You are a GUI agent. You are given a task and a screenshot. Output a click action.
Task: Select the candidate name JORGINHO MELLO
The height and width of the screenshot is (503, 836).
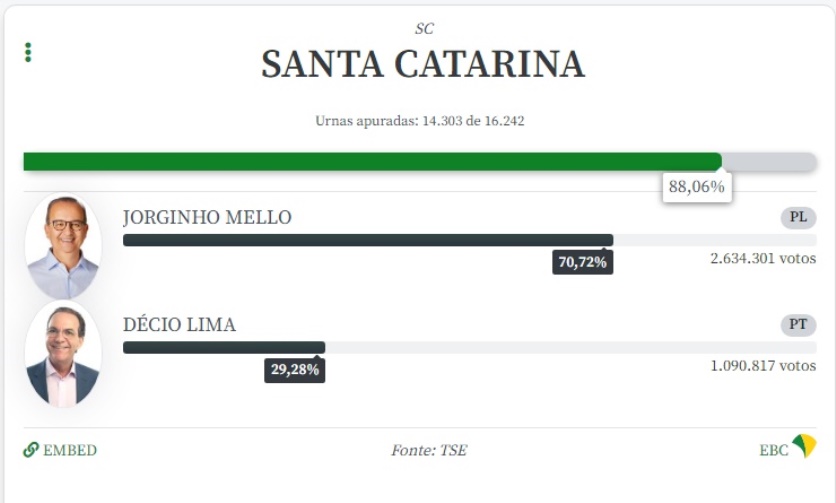(x=207, y=218)
